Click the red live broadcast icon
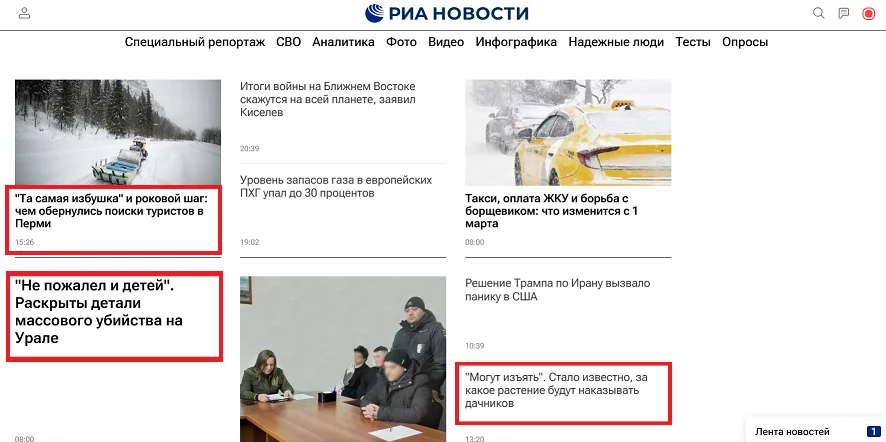 pyautogui.click(x=868, y=14)
